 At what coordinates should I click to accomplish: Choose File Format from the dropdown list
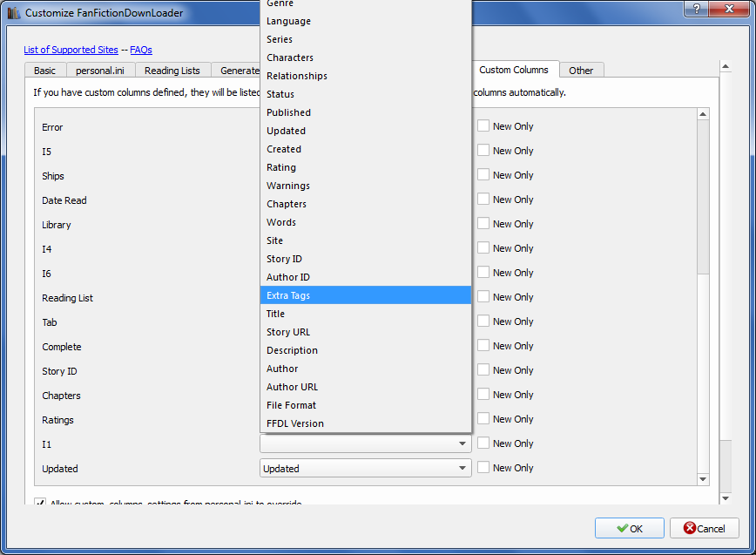[366, 405]
